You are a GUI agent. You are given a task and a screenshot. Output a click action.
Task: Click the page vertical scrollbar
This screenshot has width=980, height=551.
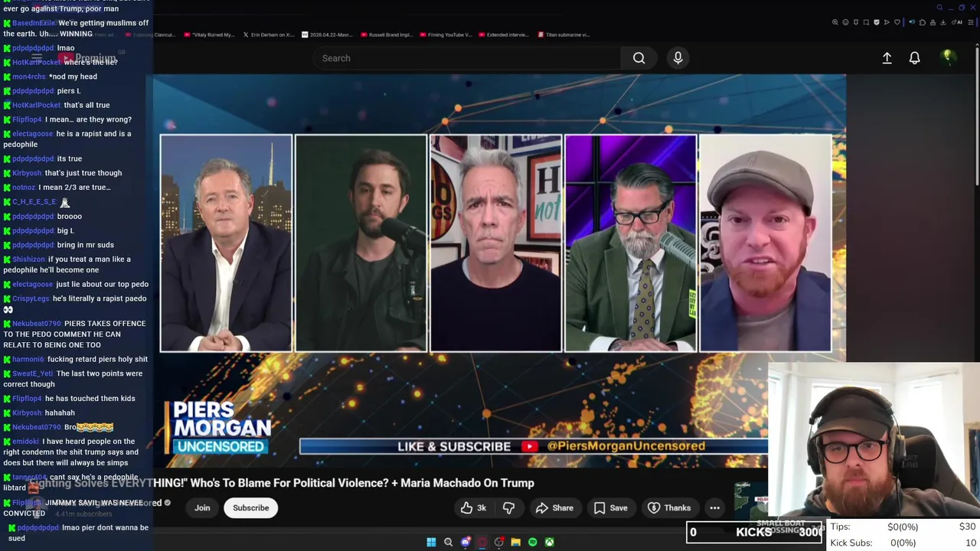click(x=977, y=115)
